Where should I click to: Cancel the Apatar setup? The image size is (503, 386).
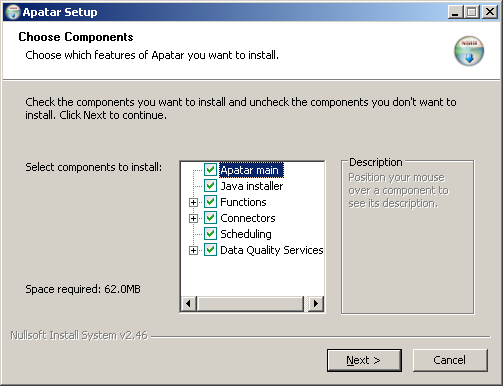(x=450, y=360)
